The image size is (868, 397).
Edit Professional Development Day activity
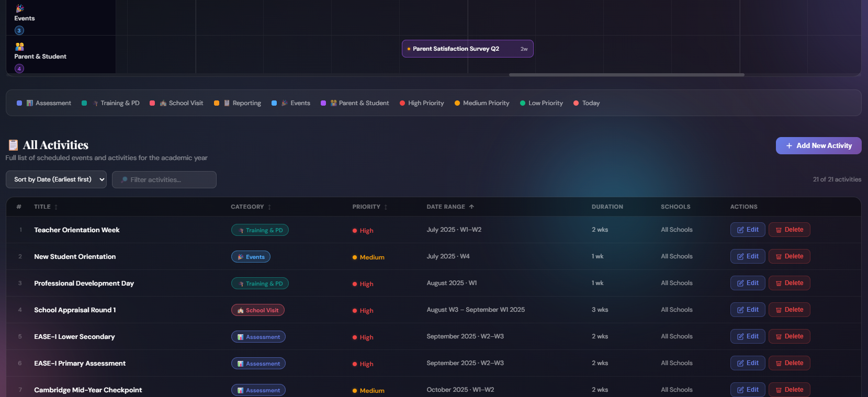click(x=748, y=283)
